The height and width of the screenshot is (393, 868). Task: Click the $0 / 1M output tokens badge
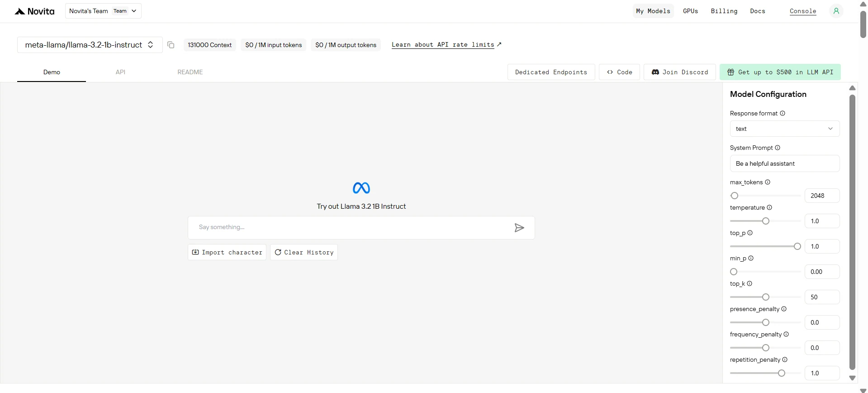(x=346, y=45)
